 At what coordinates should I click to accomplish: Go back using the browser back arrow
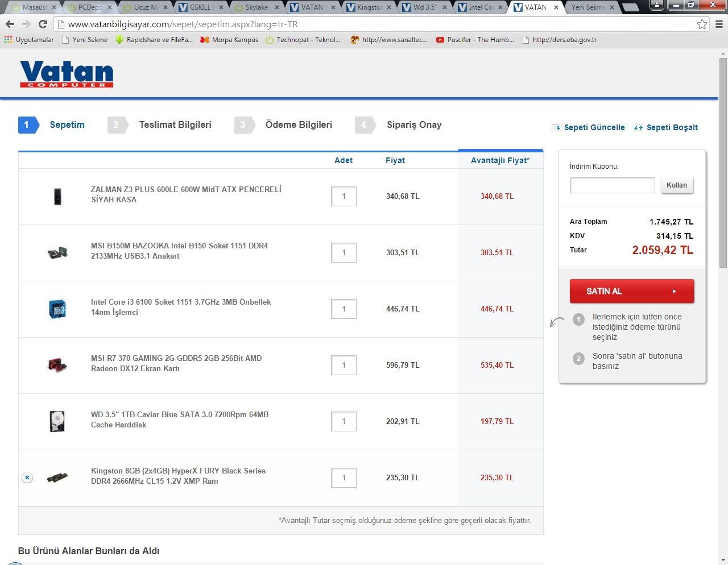tap(10, 24)
